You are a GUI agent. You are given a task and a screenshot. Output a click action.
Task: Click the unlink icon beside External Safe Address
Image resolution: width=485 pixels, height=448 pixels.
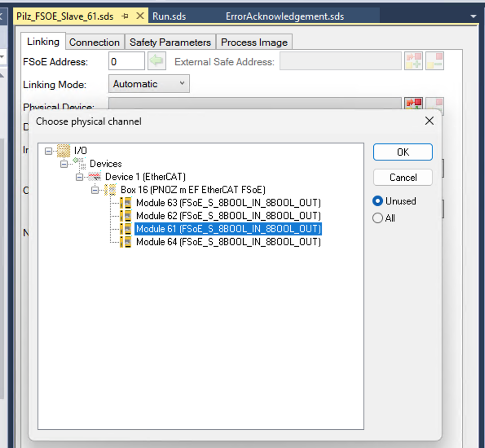click(x=434, y=61)
